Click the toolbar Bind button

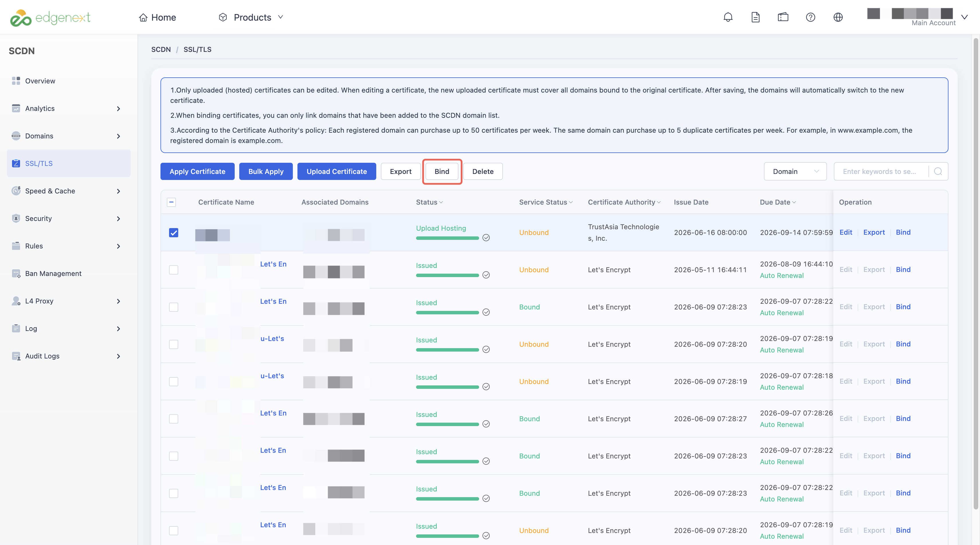pyautogui.click(x=442, y=172)
